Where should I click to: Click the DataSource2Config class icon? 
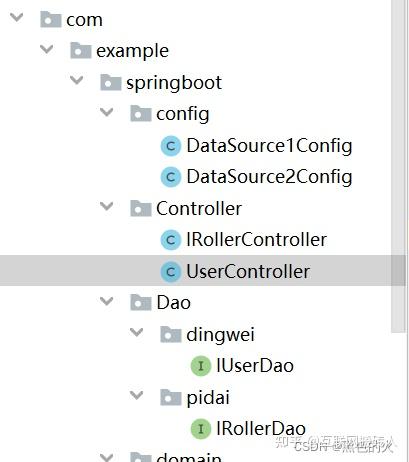[x=171, y=177]
